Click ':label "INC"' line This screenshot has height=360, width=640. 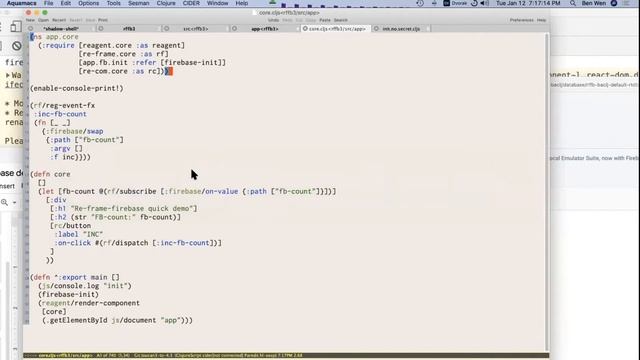click(x=79, y=234)
